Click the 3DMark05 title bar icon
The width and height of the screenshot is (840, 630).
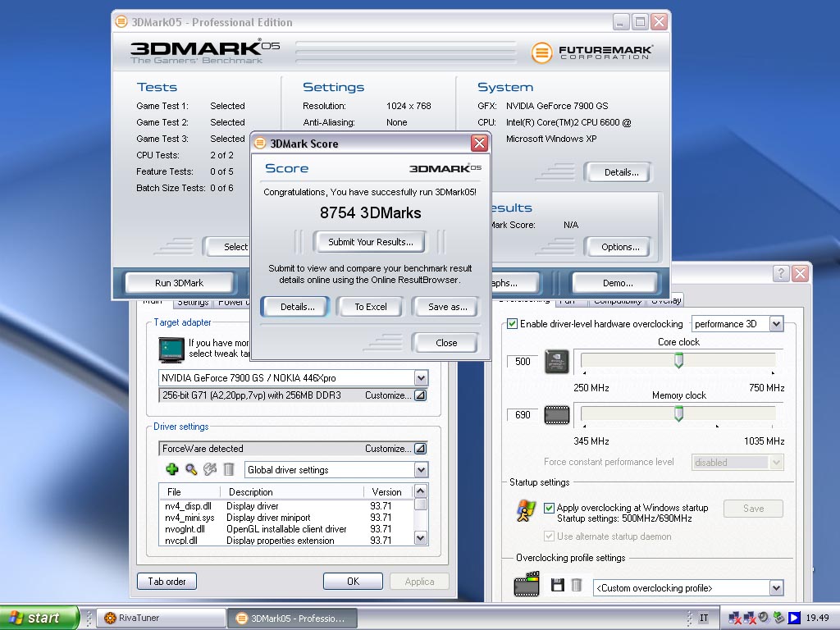(121, 22)
